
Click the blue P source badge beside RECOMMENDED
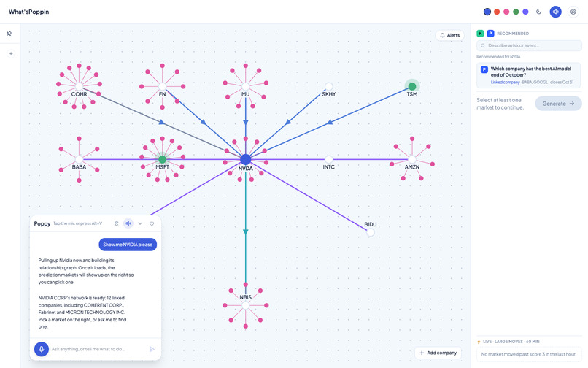pyautogui.click(x=490, y=34)
